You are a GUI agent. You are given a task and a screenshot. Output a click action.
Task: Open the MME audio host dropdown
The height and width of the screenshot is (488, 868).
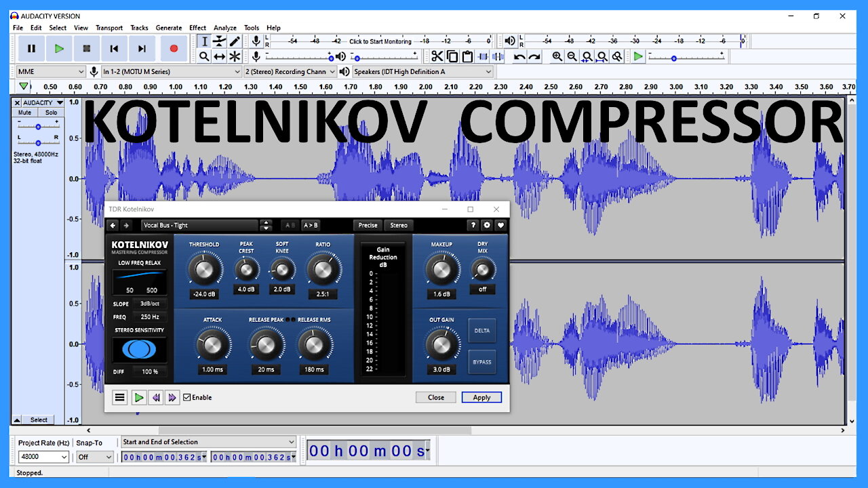click(50, 71)
